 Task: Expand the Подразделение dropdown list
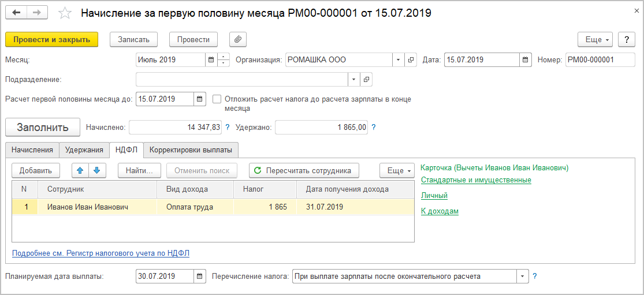(x=354, y=79)
